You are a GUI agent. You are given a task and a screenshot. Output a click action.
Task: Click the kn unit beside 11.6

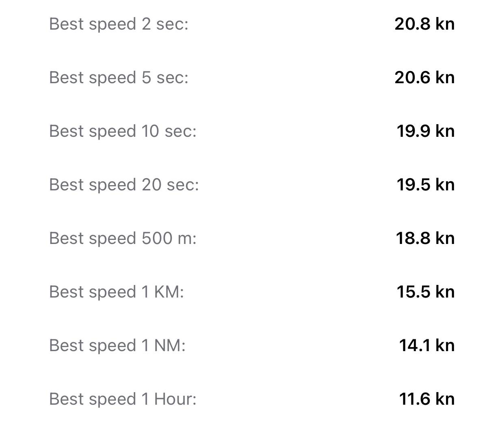tap(445, 399)
